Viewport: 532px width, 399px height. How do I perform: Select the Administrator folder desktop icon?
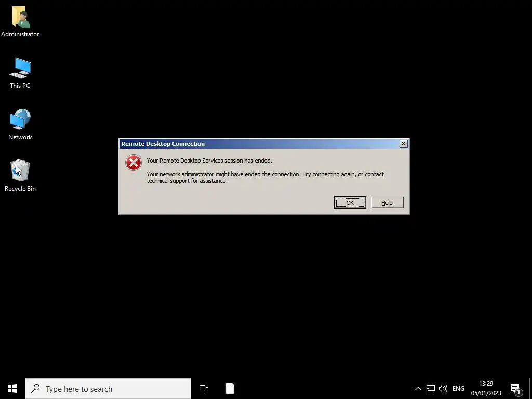(20, 22)
